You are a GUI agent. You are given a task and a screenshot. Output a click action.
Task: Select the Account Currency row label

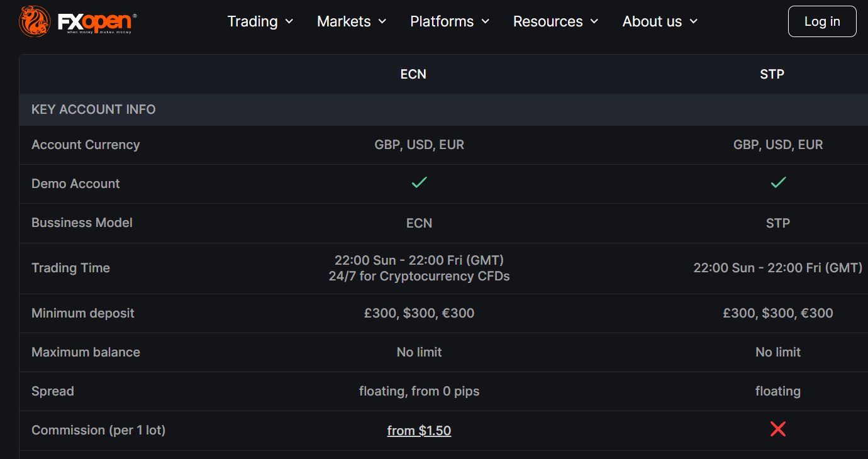click(86, 145)
